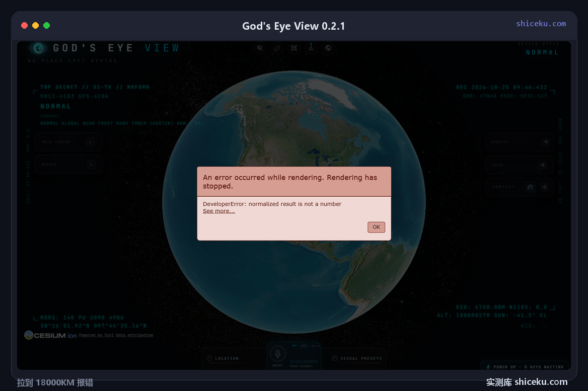Expand the CCTV panel arrow
The image size is (588, 391).
542,165
